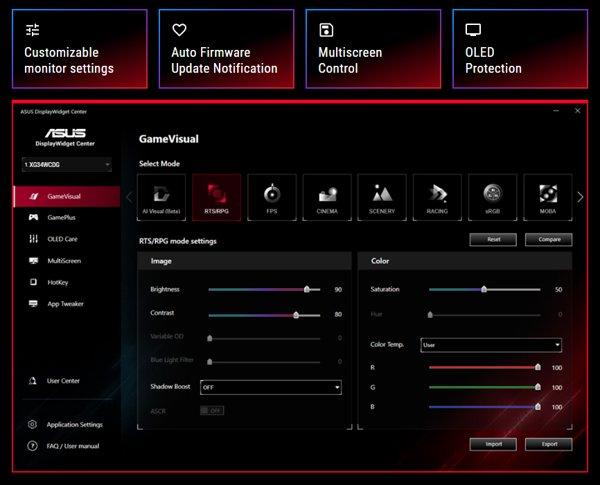Show previous modes with the left arrow
Screen dimensions: 600x485
[129, 197]
